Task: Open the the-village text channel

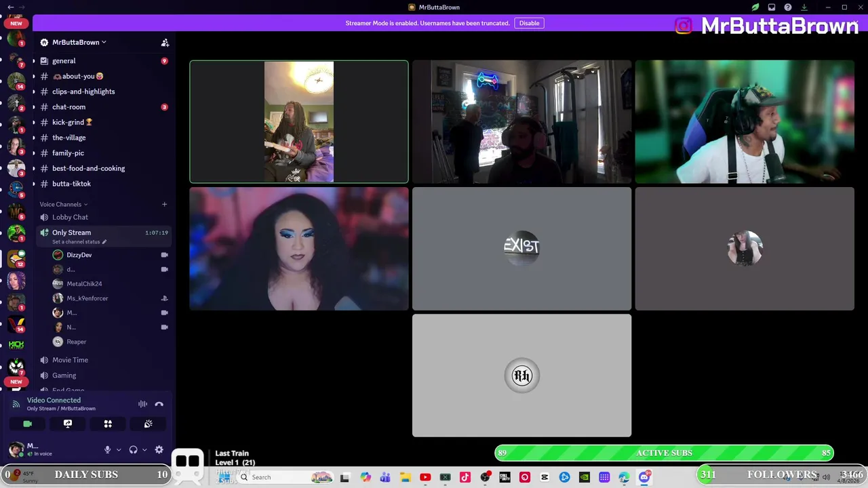Action: pos(102,138)
